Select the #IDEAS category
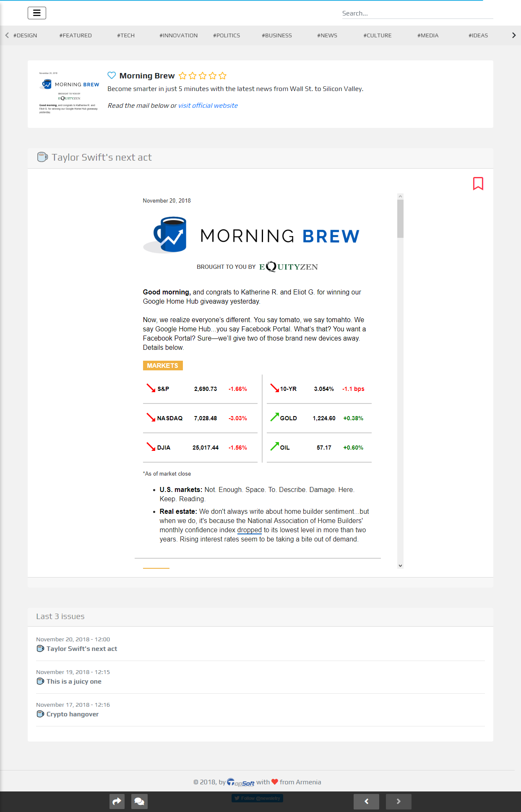 [x=478, y=36]
